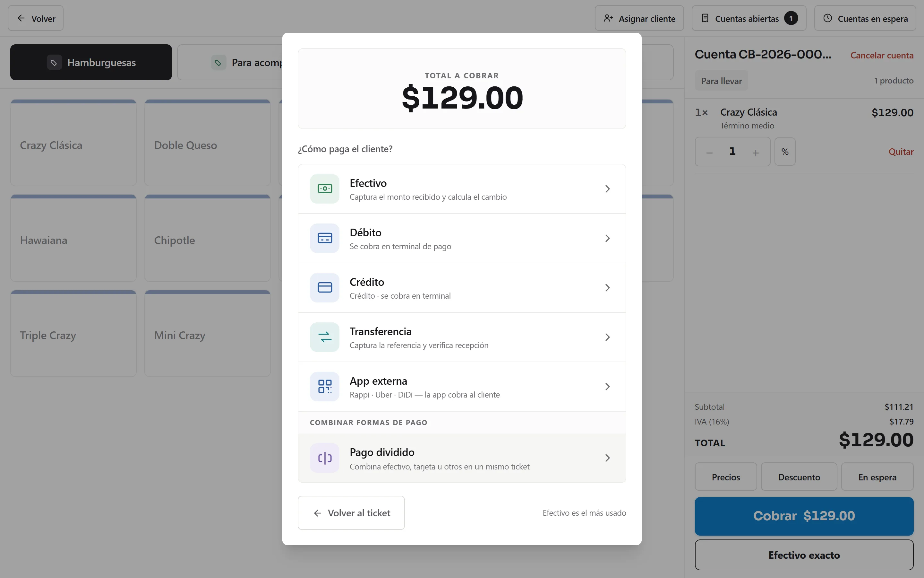Click the Para acomp tag icon
The image size is (924, 578).
[x=218, y=62]
